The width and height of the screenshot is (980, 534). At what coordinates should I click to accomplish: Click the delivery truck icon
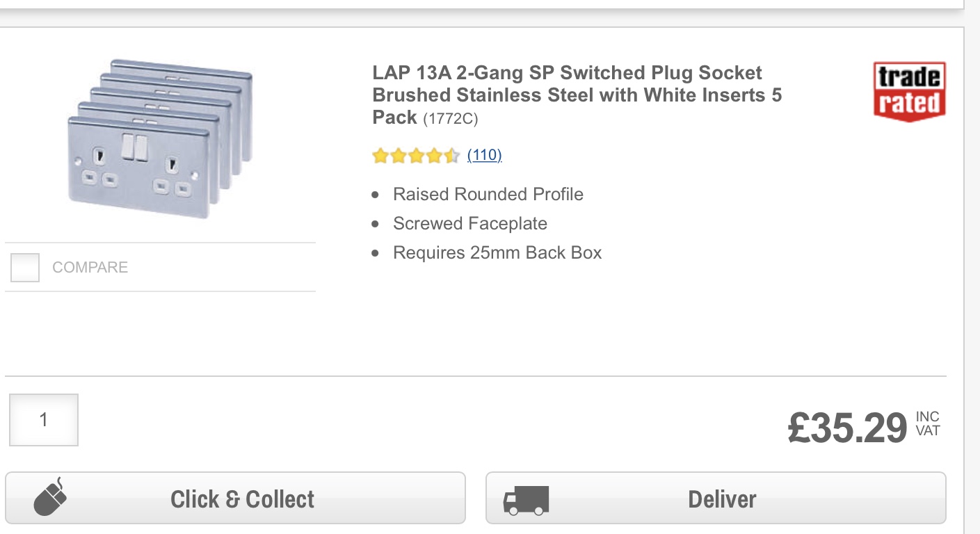click(x=526, y=500)
